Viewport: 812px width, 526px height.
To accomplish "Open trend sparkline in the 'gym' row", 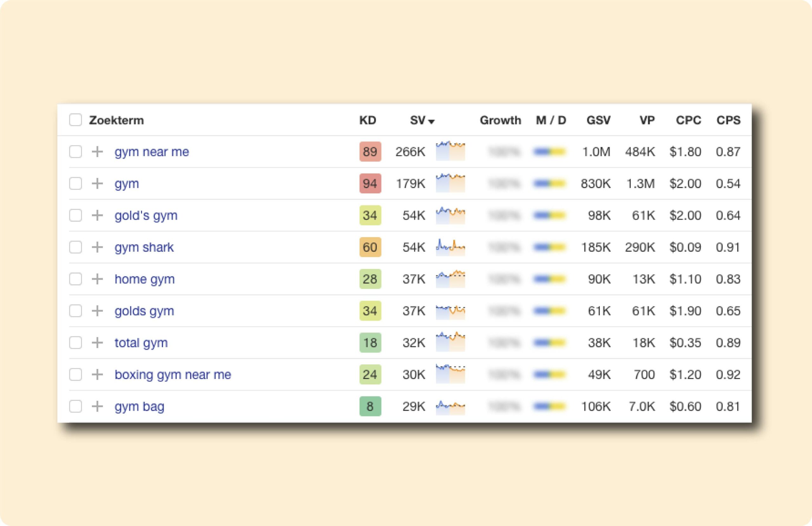I will 450,183.
